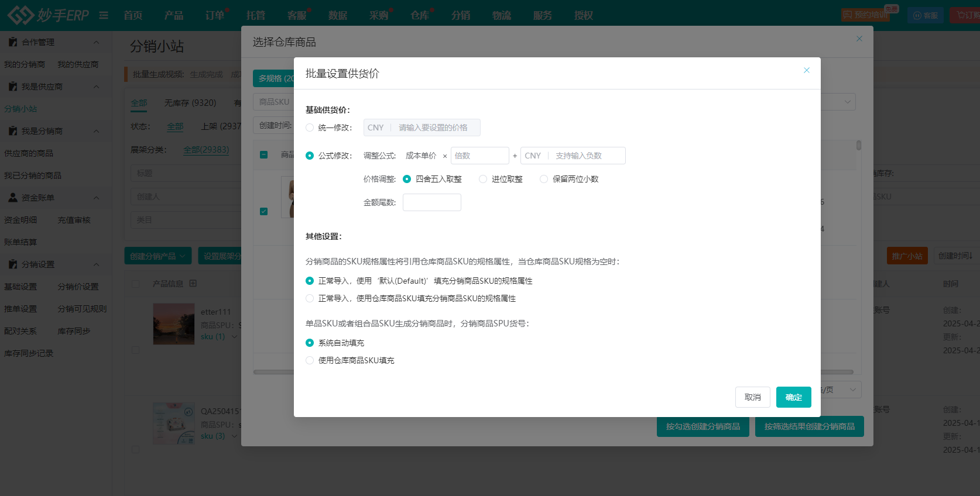Open the 物流 top menu
This screenshot has height=496, width=980.
click(502, 15)
